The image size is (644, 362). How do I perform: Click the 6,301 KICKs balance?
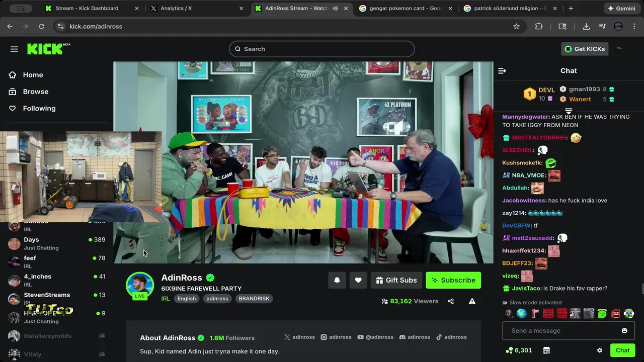519,350
